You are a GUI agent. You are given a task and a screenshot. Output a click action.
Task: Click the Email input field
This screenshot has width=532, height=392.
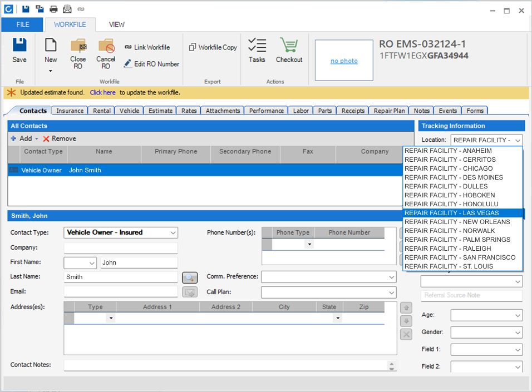pyautogui.click(x=120, y=291)
